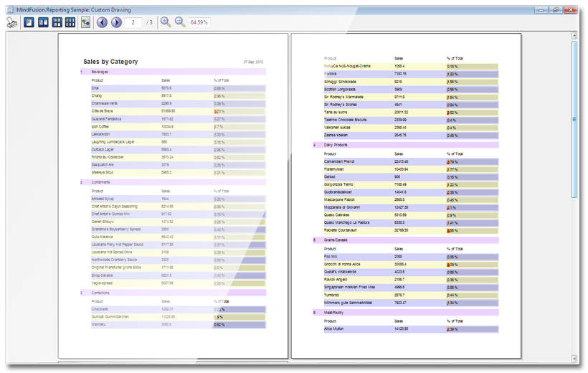
Task: Switch to single page view
Action: coord(29,23)
